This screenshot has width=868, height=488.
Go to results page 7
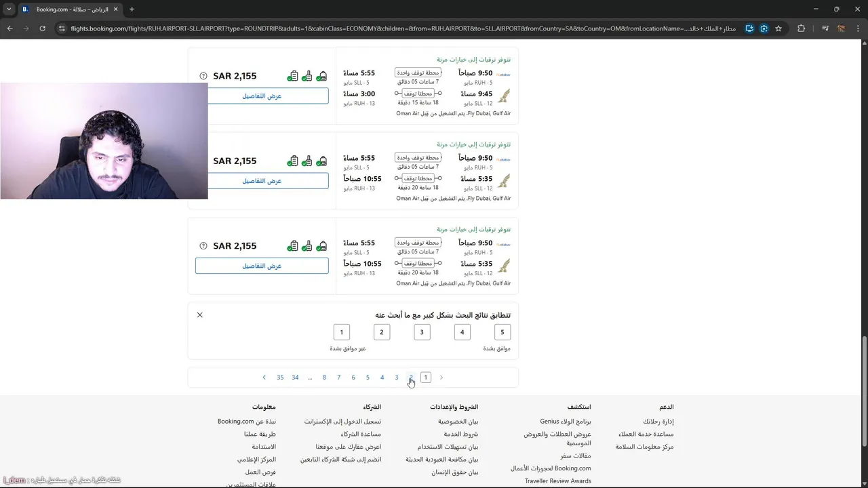click(338, 378)
